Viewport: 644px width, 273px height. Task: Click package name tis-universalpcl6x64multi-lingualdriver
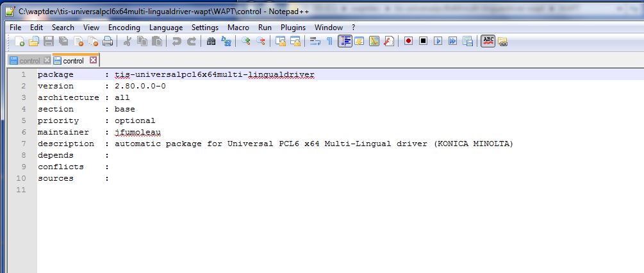pos(215,74)
